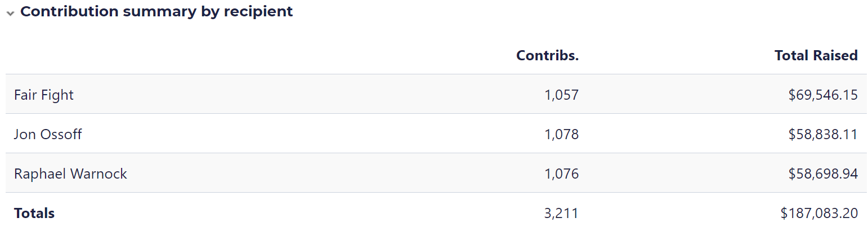The image size is (868, 231).
Task: Click the 3,211 total contributions value
Action: click(x=561, y=213)
